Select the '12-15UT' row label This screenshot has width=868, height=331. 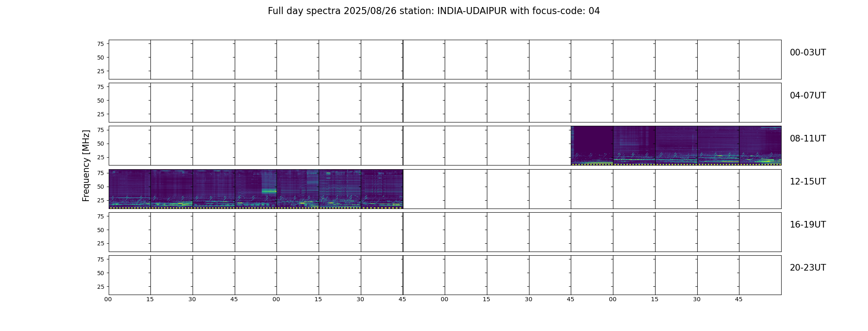point(808,182)
